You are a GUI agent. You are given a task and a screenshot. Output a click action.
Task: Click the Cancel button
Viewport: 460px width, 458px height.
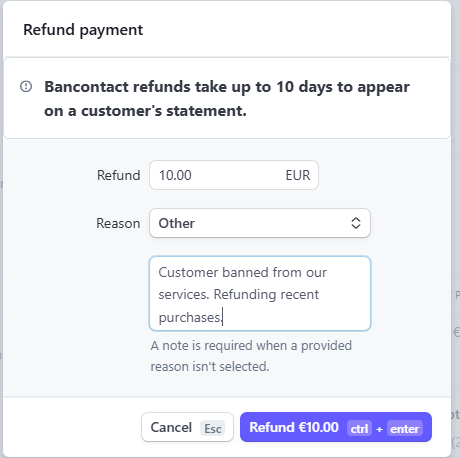[187, 427]
